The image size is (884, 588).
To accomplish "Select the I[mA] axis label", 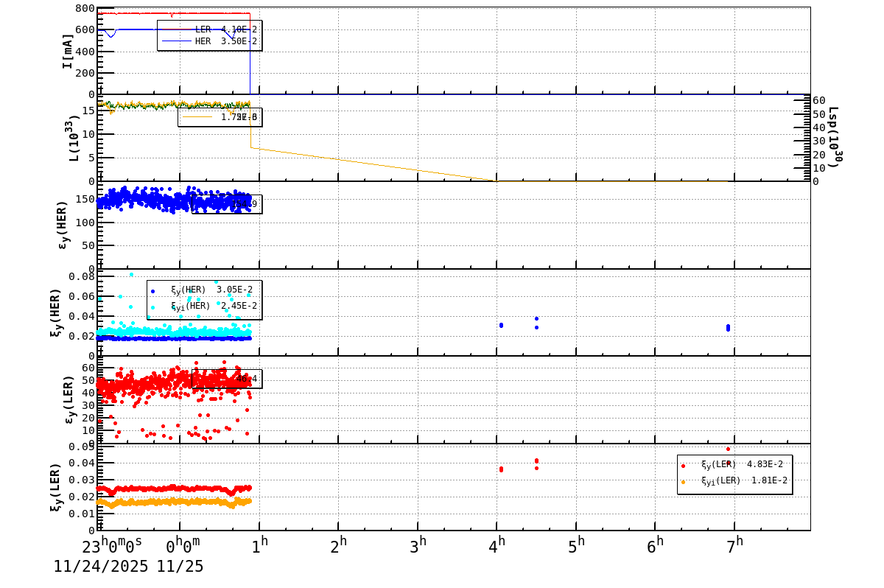I will [x=67, y=51].
